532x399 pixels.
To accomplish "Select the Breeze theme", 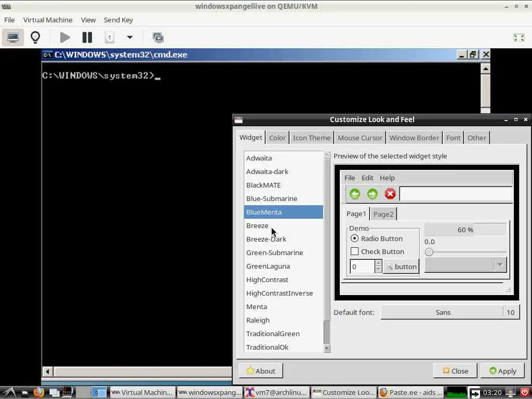I will (x=283, y=225).
